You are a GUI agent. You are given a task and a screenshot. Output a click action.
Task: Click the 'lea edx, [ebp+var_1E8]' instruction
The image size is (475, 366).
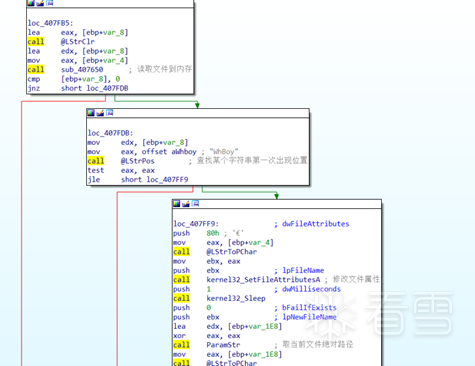click(x=228, y=326)
